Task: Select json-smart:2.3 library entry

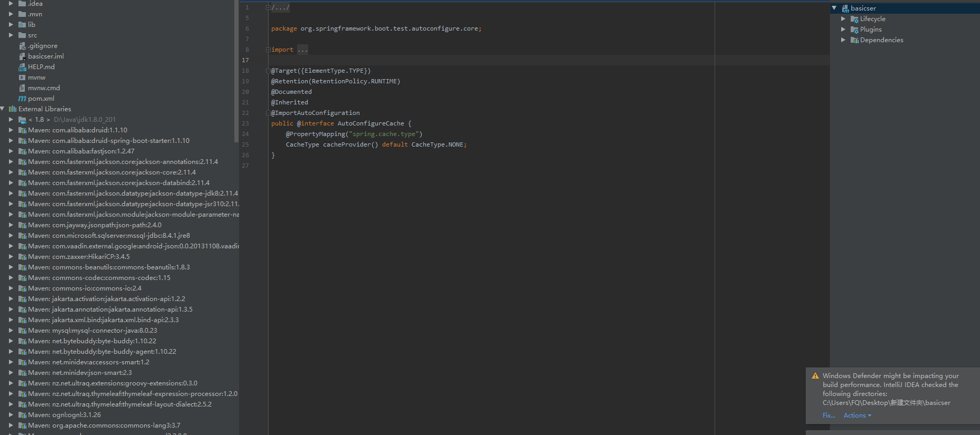Action: pyautogui.click(x=80, y=373)
